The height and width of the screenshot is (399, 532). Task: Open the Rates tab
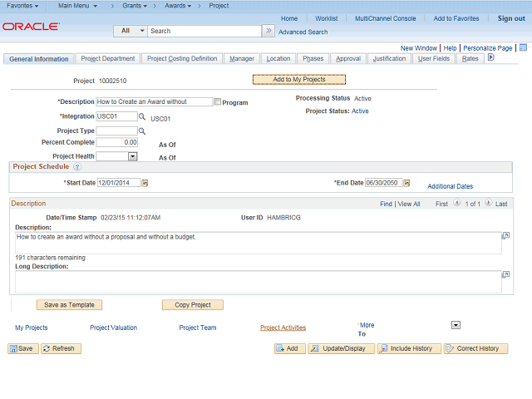(x=470, y=59)
